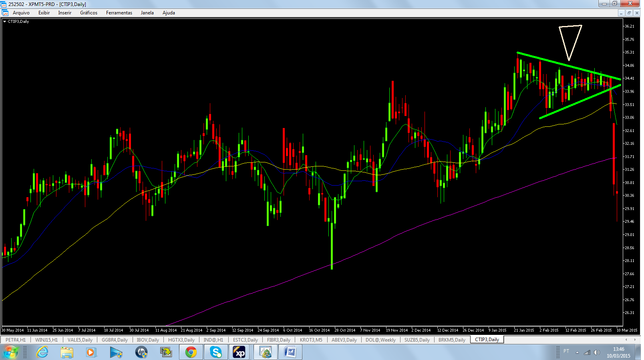
Task: Switch to the ABEV3,Daily chart tab
Action: coord(344,340)
